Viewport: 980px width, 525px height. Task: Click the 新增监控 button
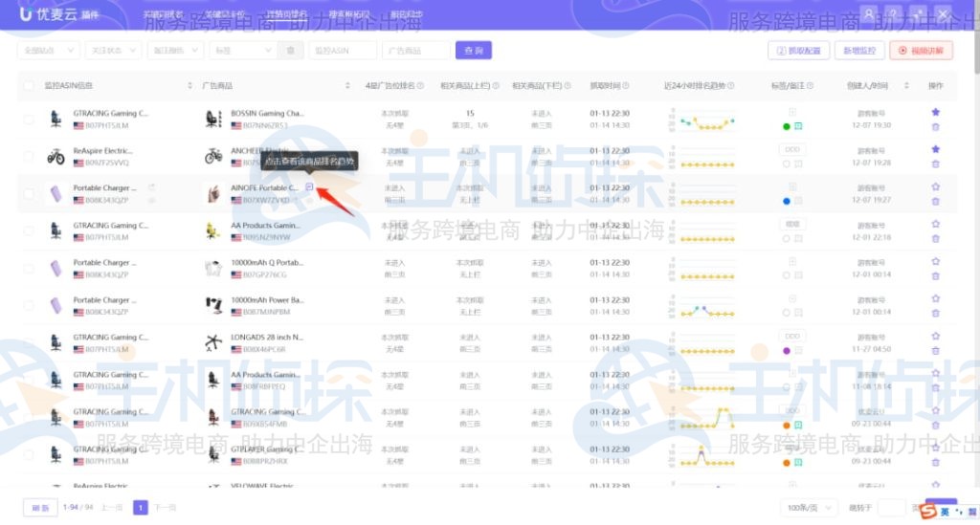click(859, 51)
